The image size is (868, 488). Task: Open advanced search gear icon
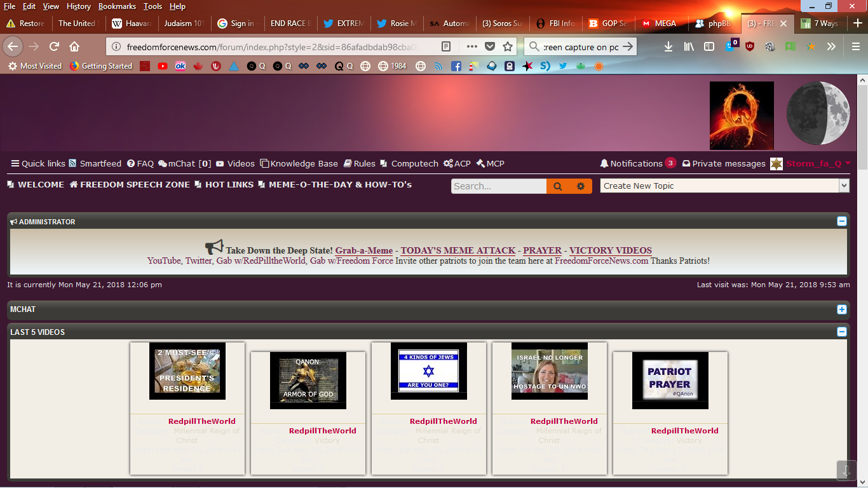pyautogui.click(x=580, y=186)
